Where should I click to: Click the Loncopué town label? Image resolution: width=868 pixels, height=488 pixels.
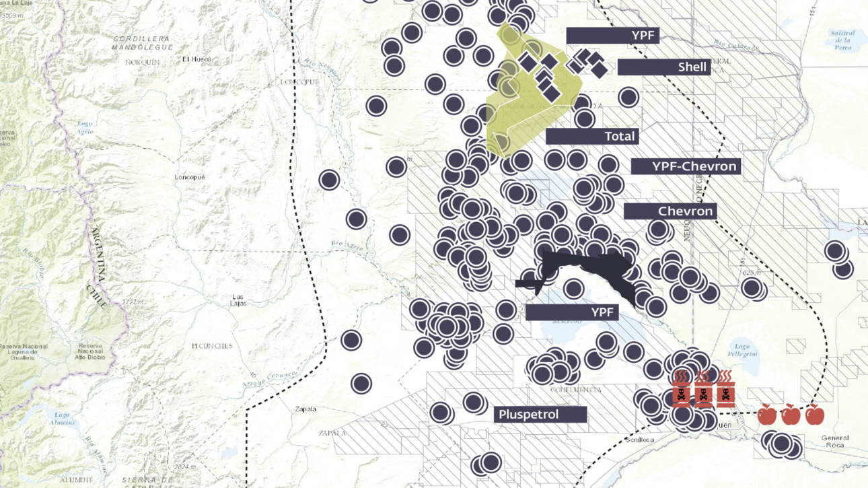(189, 176)
